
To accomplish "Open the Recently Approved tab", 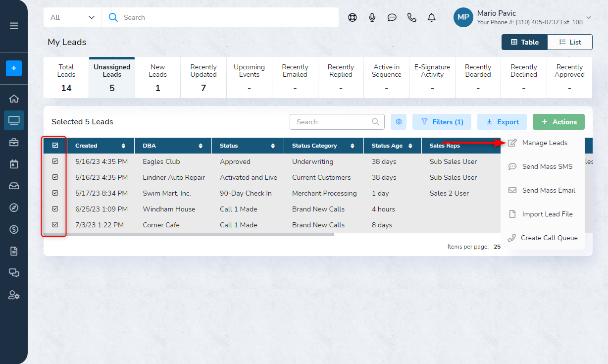I will click(570, 78).
